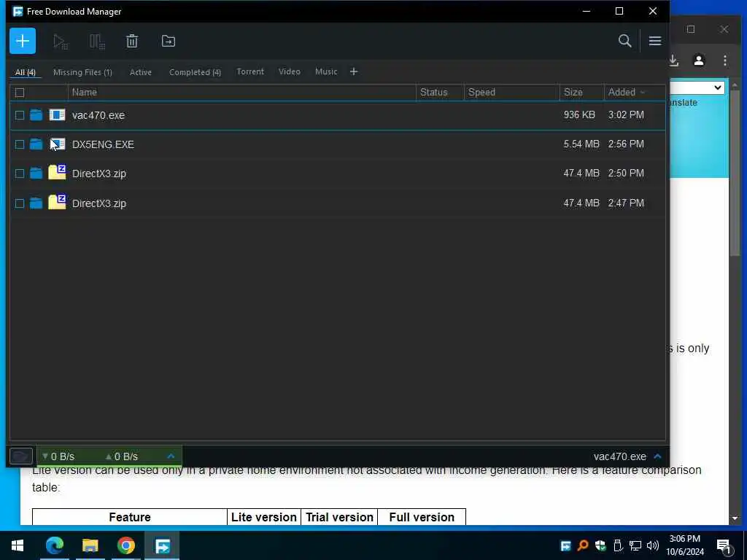Click zip file icon of DirectX3.zip 2:47 PM
This screenshot has height=560, width=747.
(x=57, y=202)
